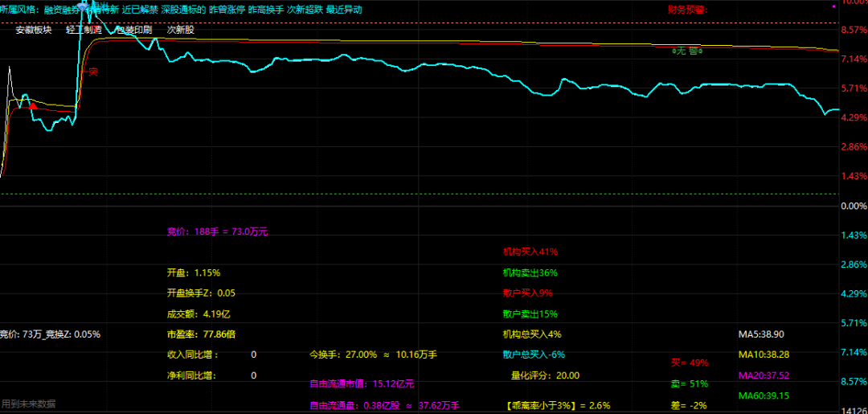Click the 机构卖出36% text
868x414 pixels.
pos(530,273)
